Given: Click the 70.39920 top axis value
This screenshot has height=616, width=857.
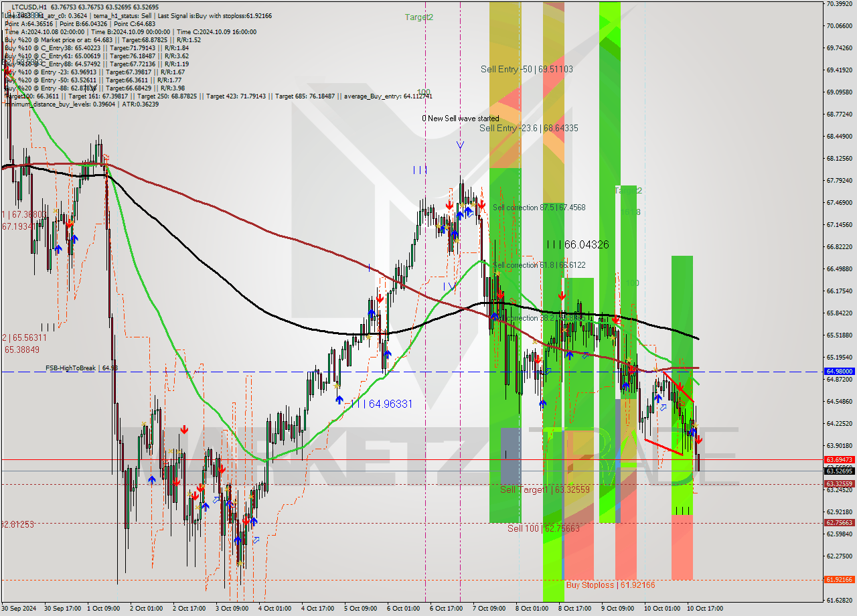Looking at the screenshot, I should tap(840, 4).
